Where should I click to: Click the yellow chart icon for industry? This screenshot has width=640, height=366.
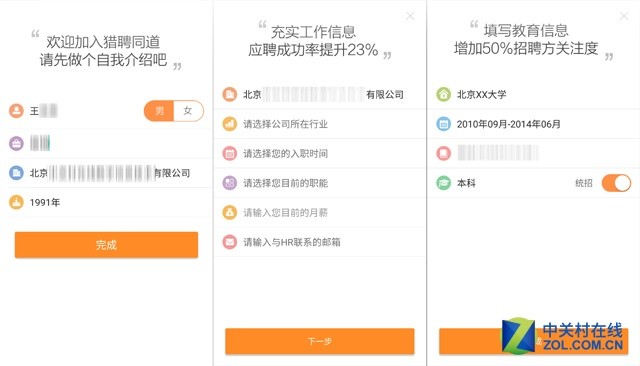click(230, 124)
